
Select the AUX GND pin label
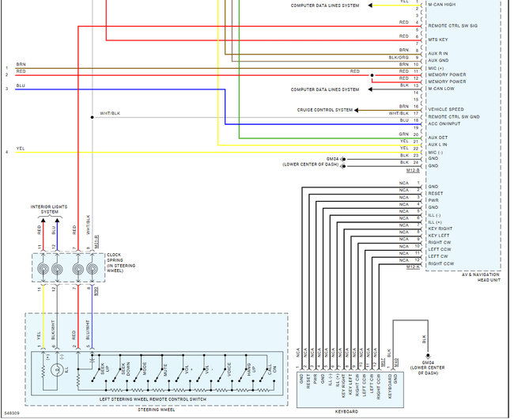[438, 60]
